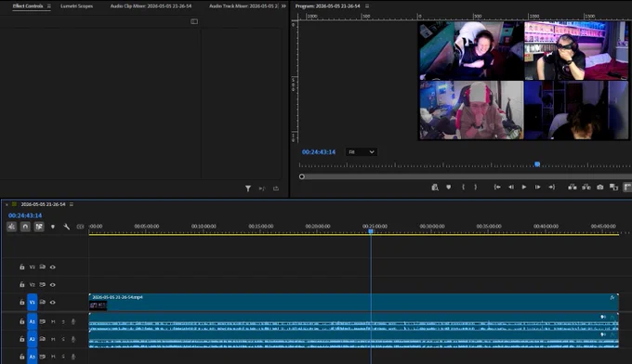Open the Effect Controls tab

coord(27,6)
